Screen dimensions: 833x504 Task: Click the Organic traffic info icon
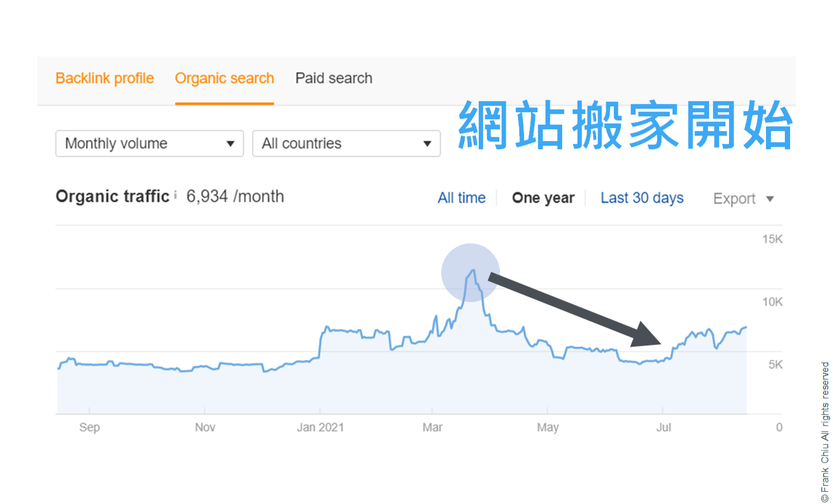click(176, 194)
